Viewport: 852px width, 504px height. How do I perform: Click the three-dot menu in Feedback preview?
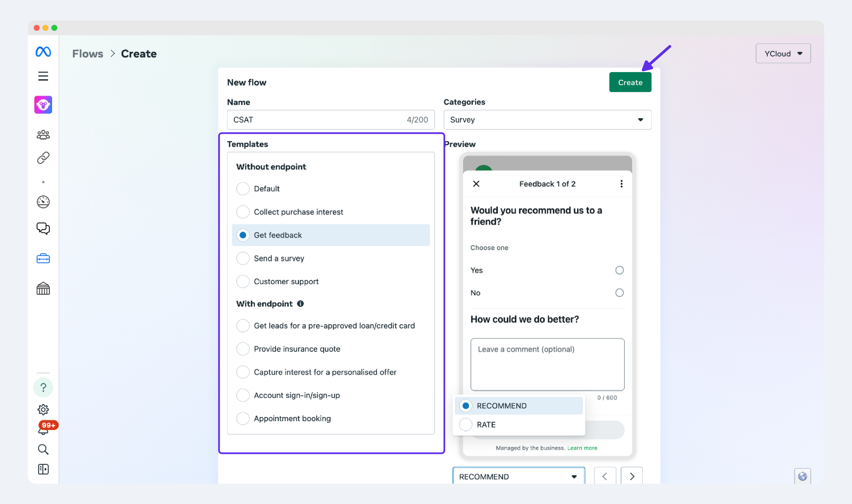tap(621, 184)
